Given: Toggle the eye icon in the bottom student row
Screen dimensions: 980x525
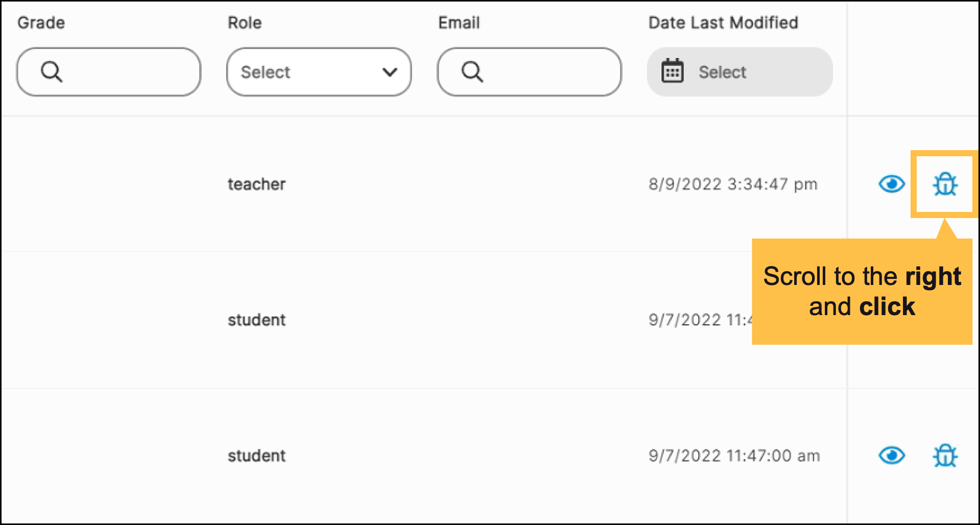Looking at the screenshot, I should pyautogui.click(x=892, y=456).
